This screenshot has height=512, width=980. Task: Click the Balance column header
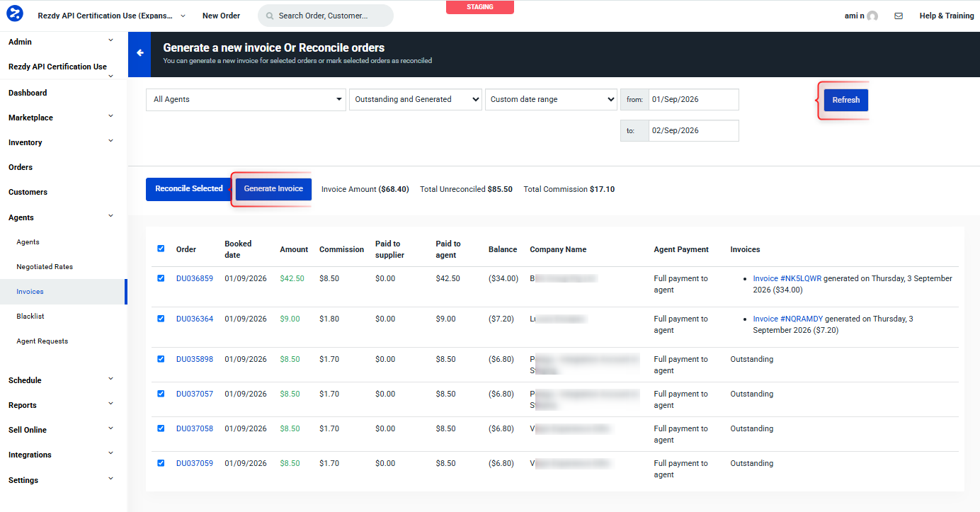503,249
